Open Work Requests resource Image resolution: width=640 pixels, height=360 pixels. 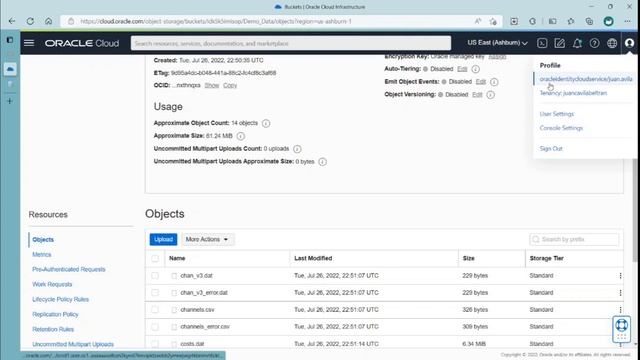tap(52, 284)
